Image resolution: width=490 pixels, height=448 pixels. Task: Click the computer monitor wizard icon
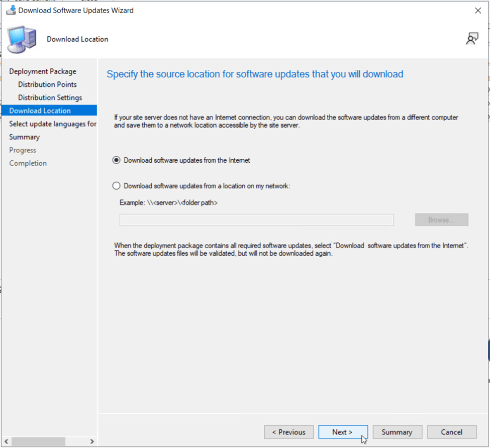(22, 39)
